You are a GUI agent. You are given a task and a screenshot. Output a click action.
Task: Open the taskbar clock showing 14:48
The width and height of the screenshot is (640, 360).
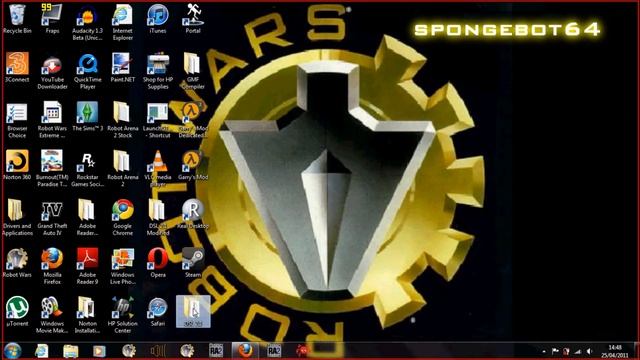click(x=615, y=351)
